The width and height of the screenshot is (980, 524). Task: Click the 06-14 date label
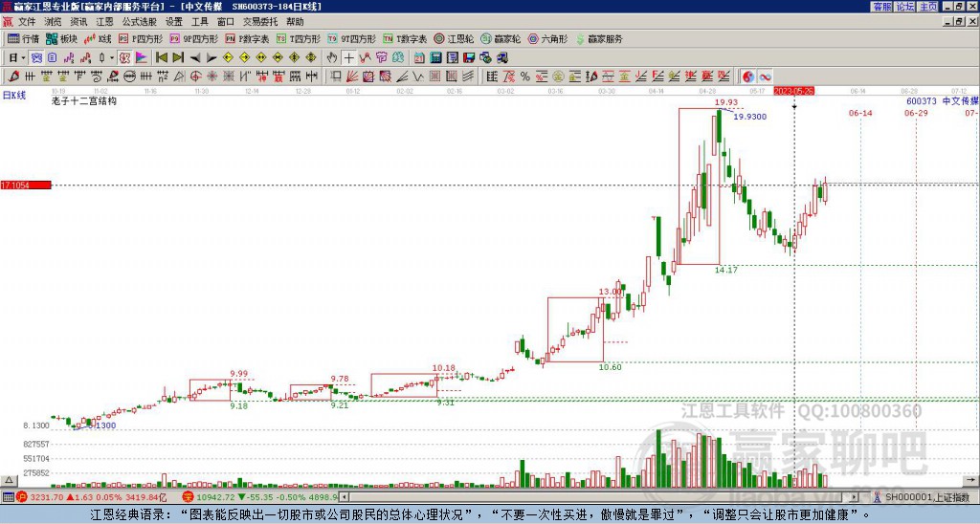tap(860, 113)
